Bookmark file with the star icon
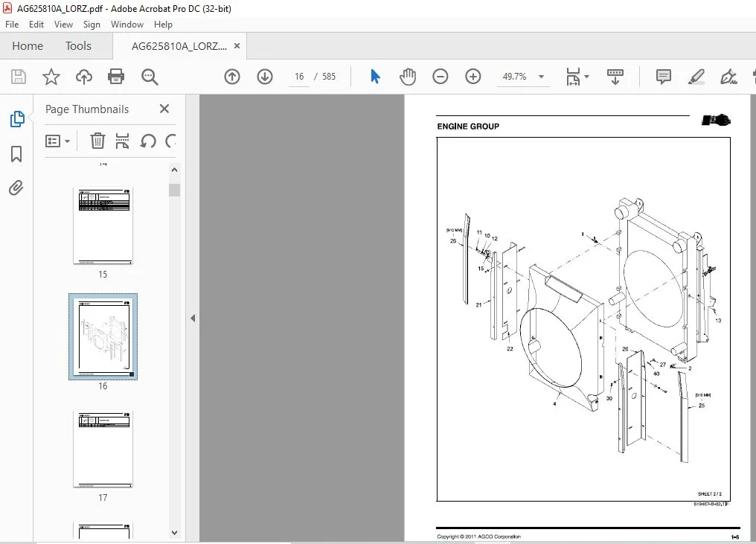This screenshot has height=544, width=756. pos(51,77)
